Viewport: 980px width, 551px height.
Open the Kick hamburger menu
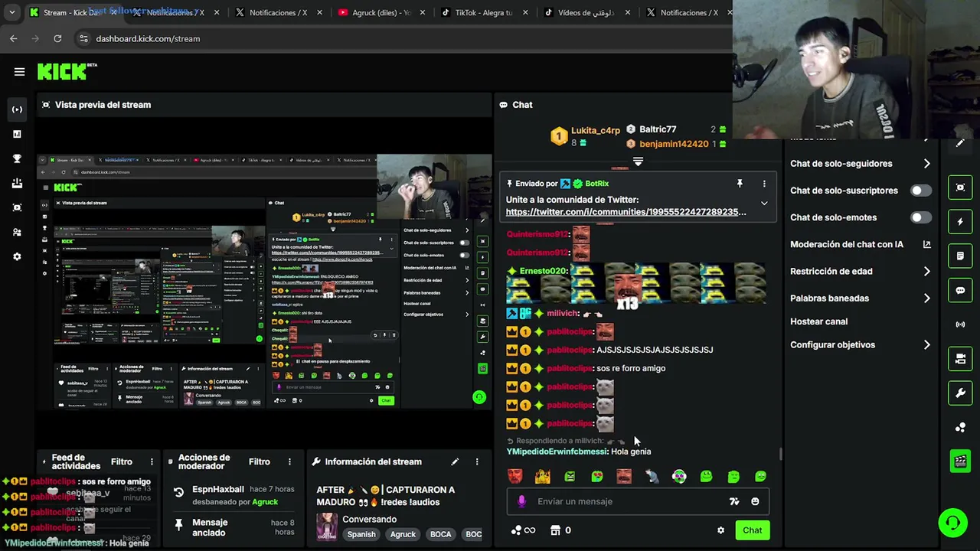pos(19,72)
